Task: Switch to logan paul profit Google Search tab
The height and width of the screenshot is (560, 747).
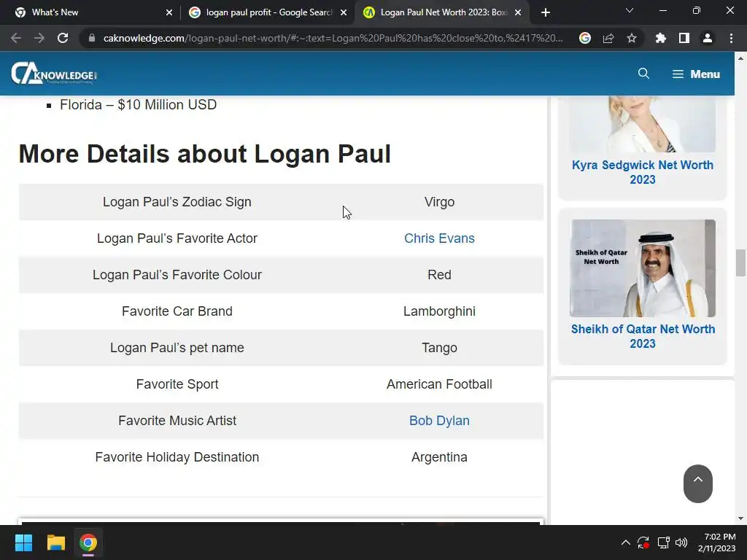Action: click(269, 12)
